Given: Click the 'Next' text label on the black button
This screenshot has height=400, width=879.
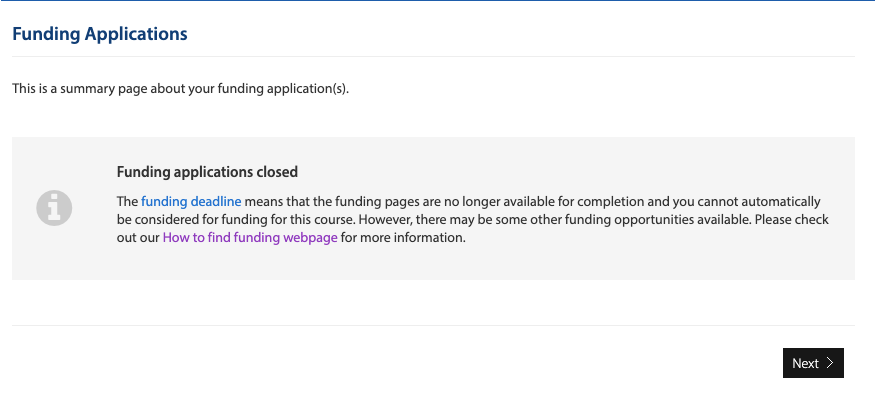Looking at the screenshot, I should pyautogui.click(x=806, y=364).
